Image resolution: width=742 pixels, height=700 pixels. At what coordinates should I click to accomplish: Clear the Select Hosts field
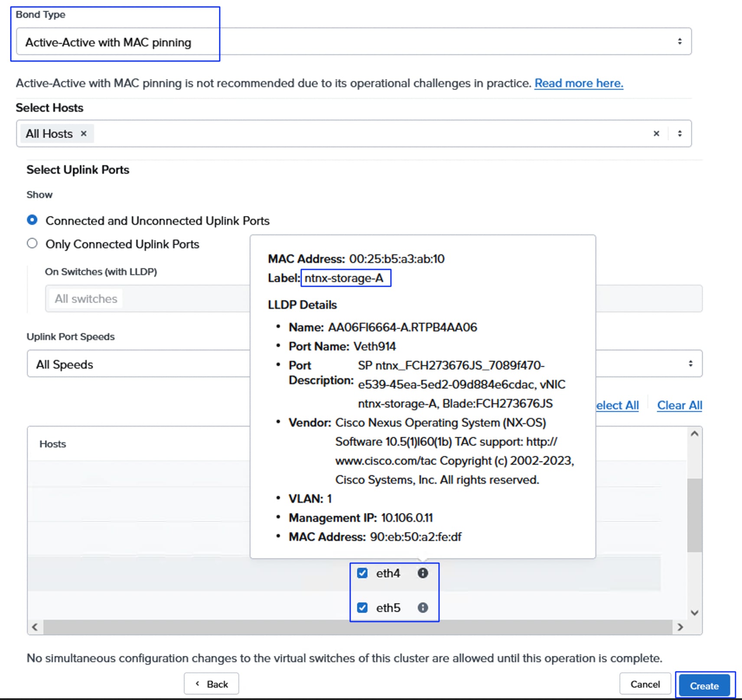click(x=656, y=133)
